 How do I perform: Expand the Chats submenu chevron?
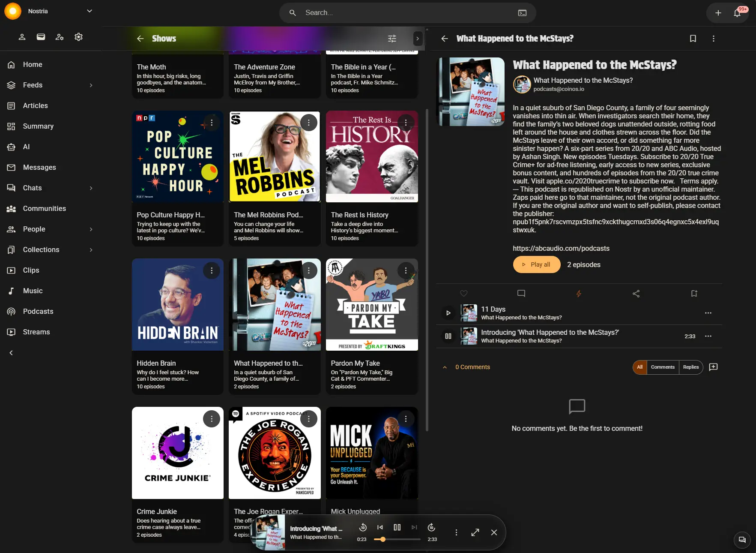(91, 188)
